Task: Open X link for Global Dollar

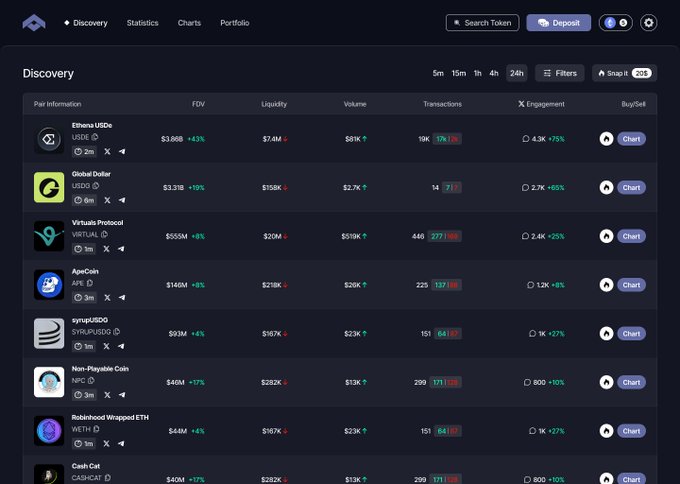Action: (107, 200)
